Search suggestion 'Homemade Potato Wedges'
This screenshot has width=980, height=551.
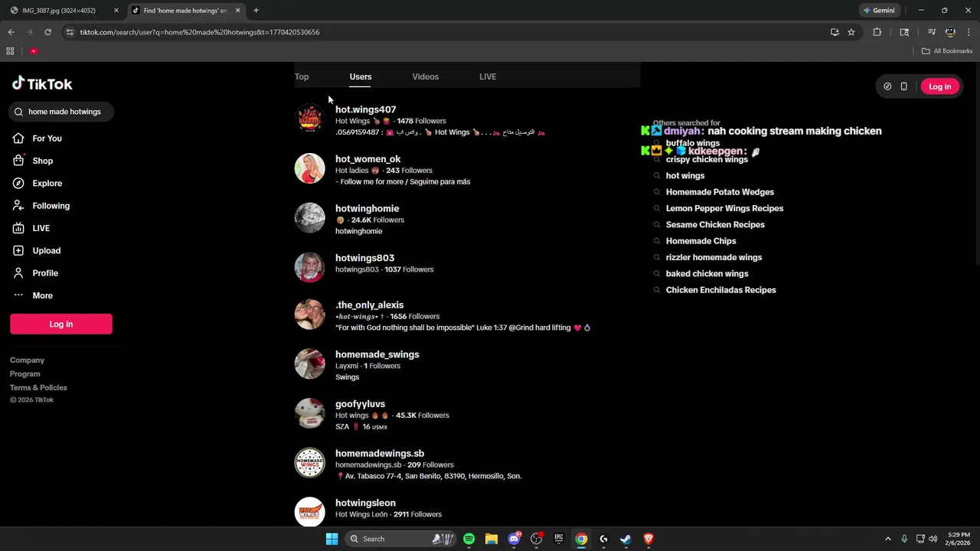[720, 192]
